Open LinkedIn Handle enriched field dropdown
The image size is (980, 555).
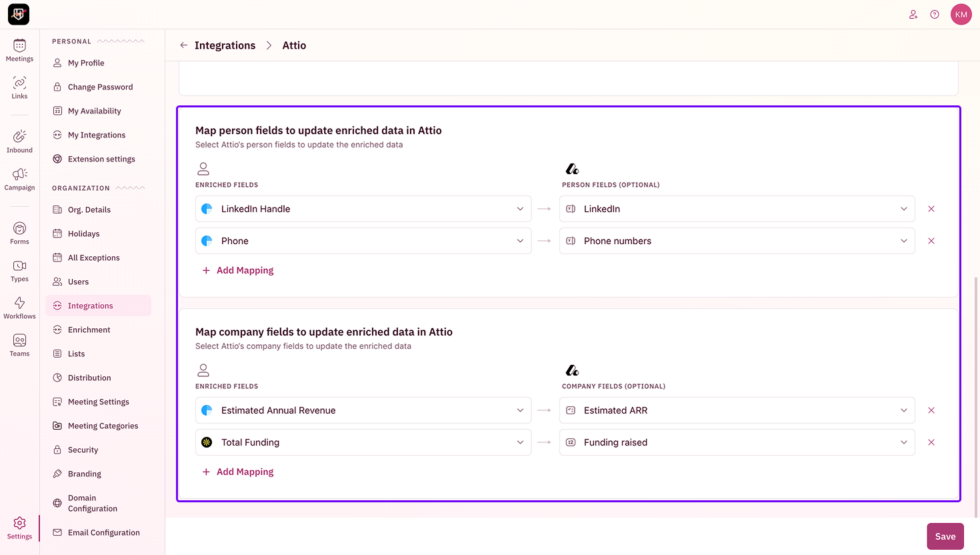click(x=363, y=209)
